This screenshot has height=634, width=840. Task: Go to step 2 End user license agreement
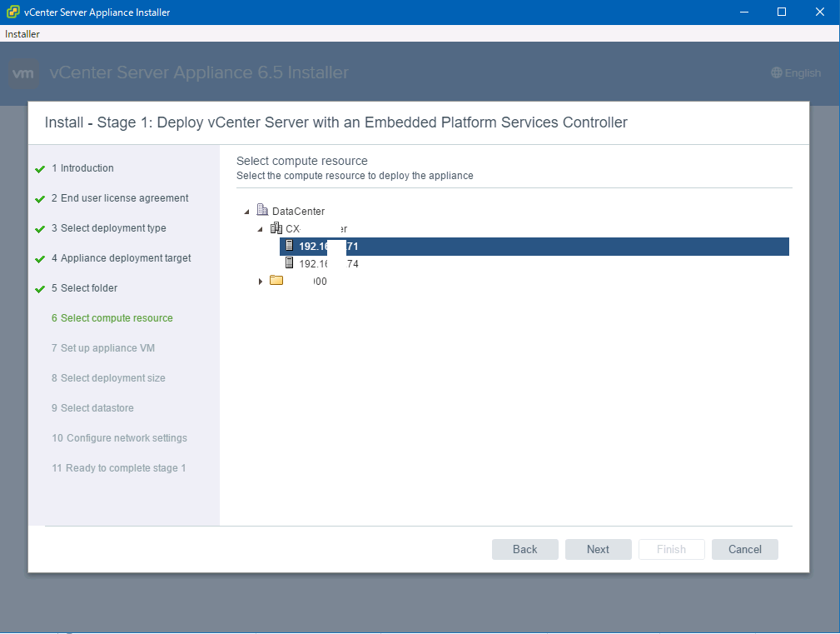point(120,198)
